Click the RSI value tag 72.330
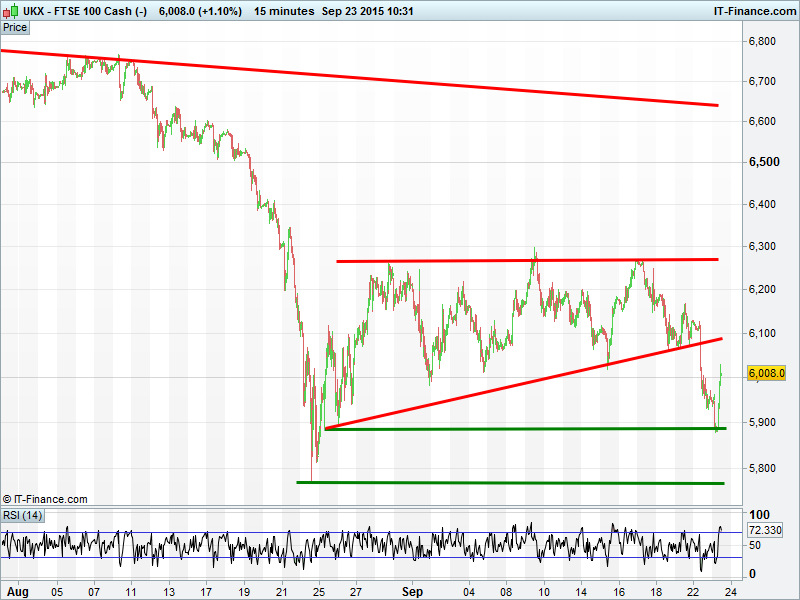Viewport: 800px width, 600px height. pyautogui.click(x=765, y=529)
